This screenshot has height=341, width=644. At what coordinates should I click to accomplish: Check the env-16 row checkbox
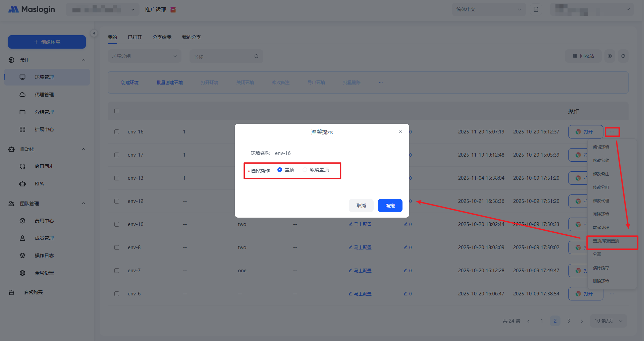tap(117, 132)
